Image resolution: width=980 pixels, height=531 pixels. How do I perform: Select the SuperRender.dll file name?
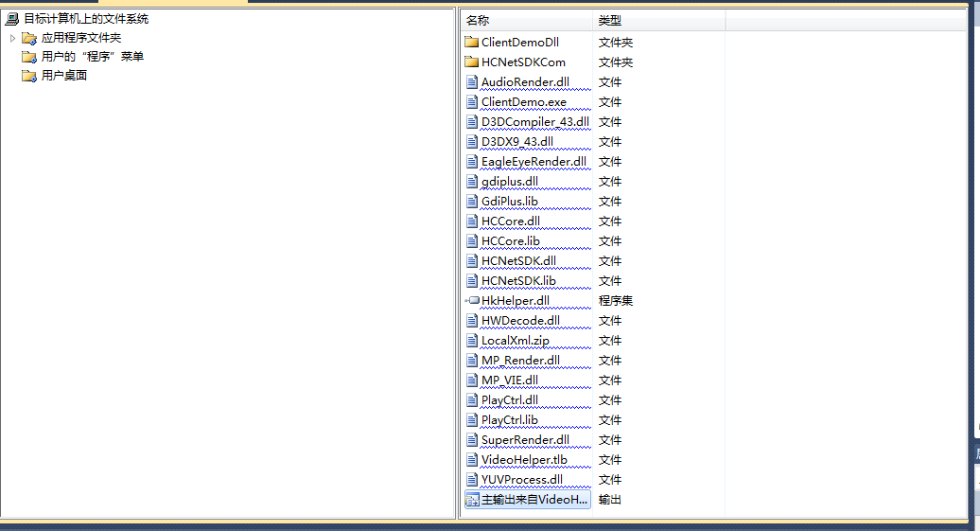coord(525,440)
